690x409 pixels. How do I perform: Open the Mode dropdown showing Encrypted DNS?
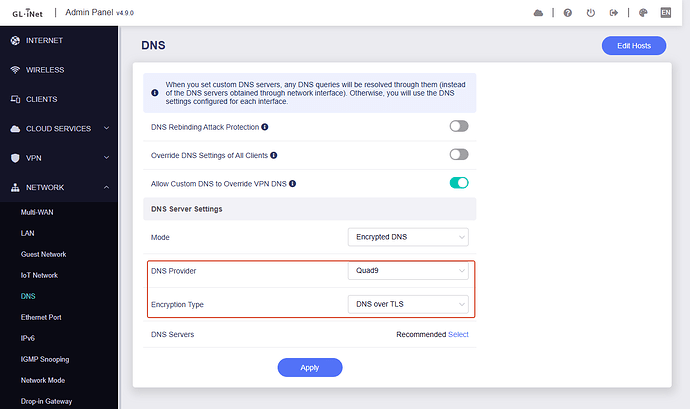[x=408, y=237]
